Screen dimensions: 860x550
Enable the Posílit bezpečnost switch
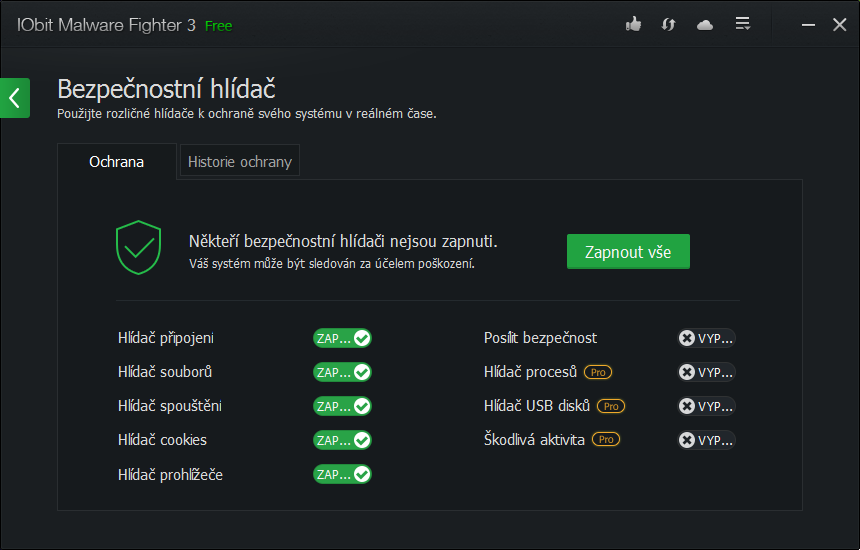pos(706,338)
